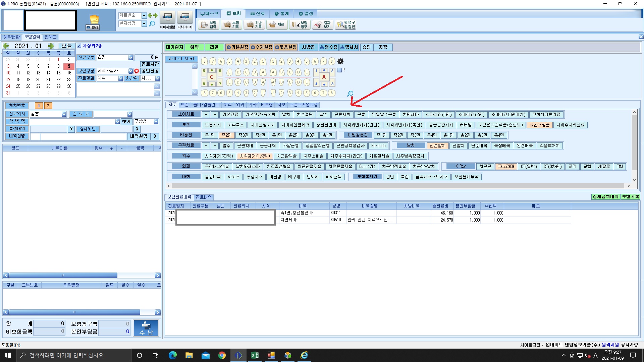This screenshot has width=644, height=362.
Task: Switch to the 설정 ribbon tab
Action: [x=306, y=14]
